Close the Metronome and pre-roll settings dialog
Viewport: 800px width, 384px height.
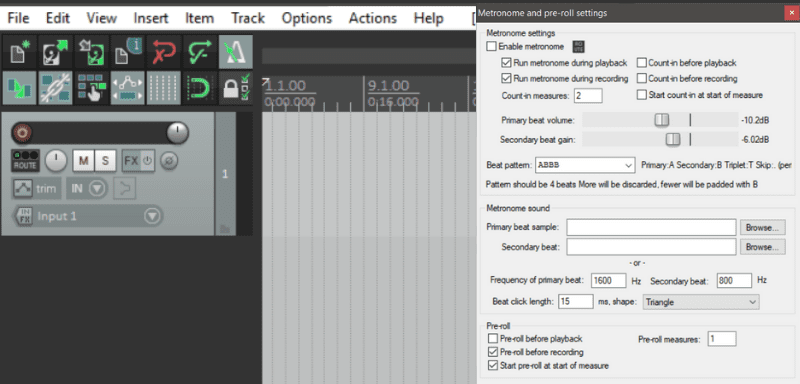click(x=791, y=13)
